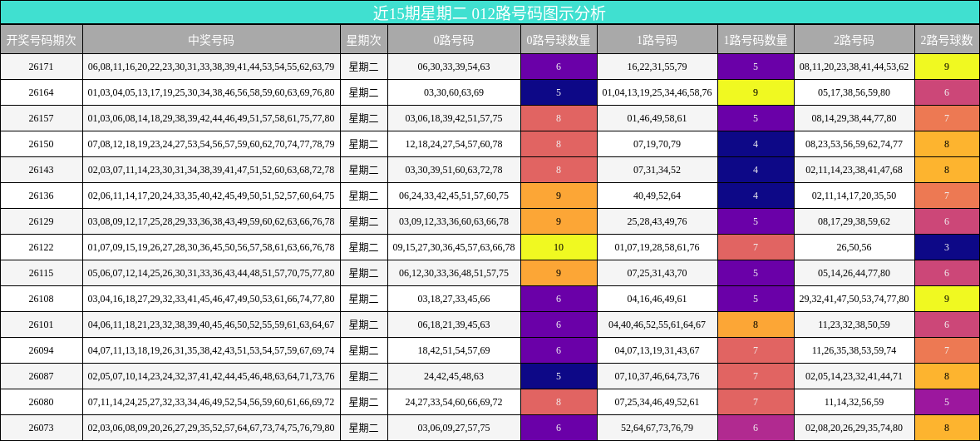Click magenta 1路 count 6 in row 26073
Image resolution: width=980 pixels, height=441 pixels.
756,428
